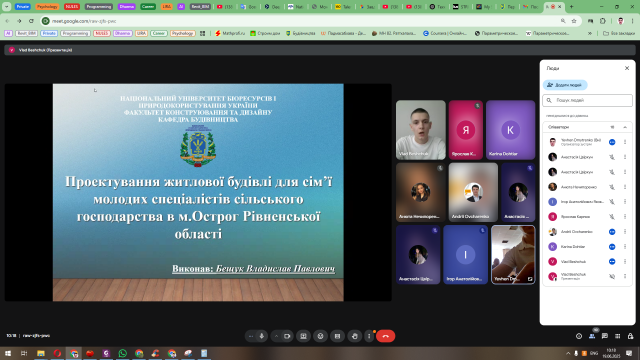Open options menu for Ярослав Карпюк
Viewport: 640px width, 360px height.
point(625,217)
